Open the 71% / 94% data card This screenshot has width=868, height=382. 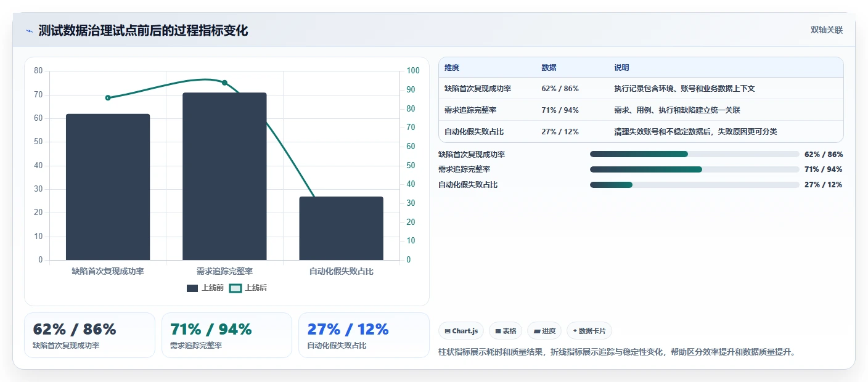coord(227,335)
